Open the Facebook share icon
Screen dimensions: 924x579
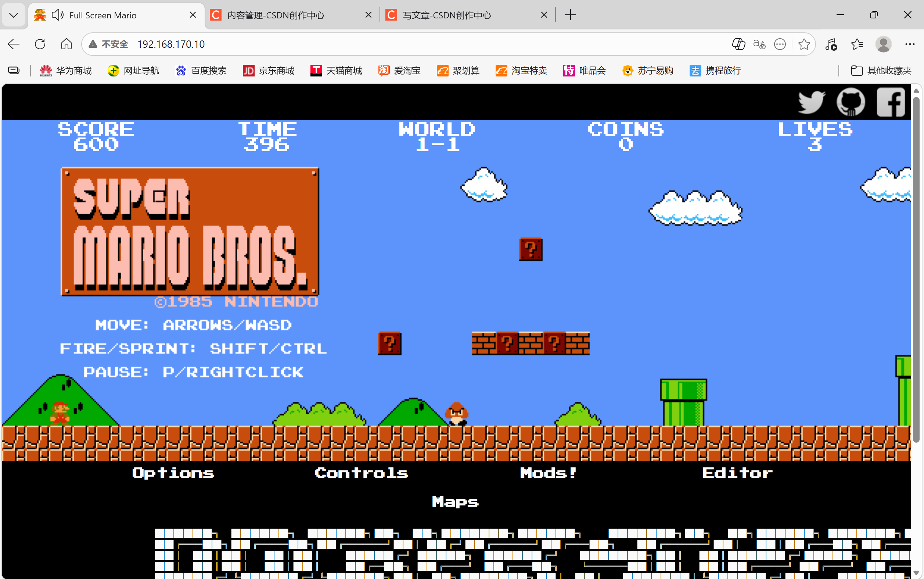pos(891,102)
